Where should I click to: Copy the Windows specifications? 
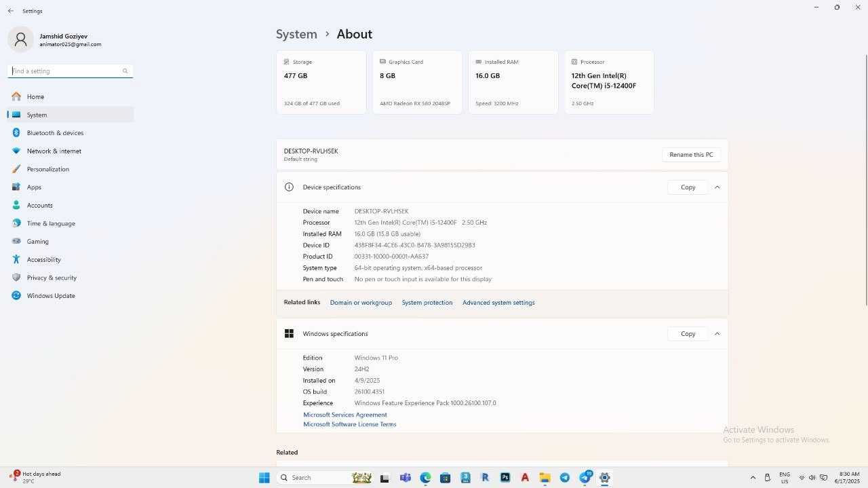pyautogui.click(x=688, y=334)
